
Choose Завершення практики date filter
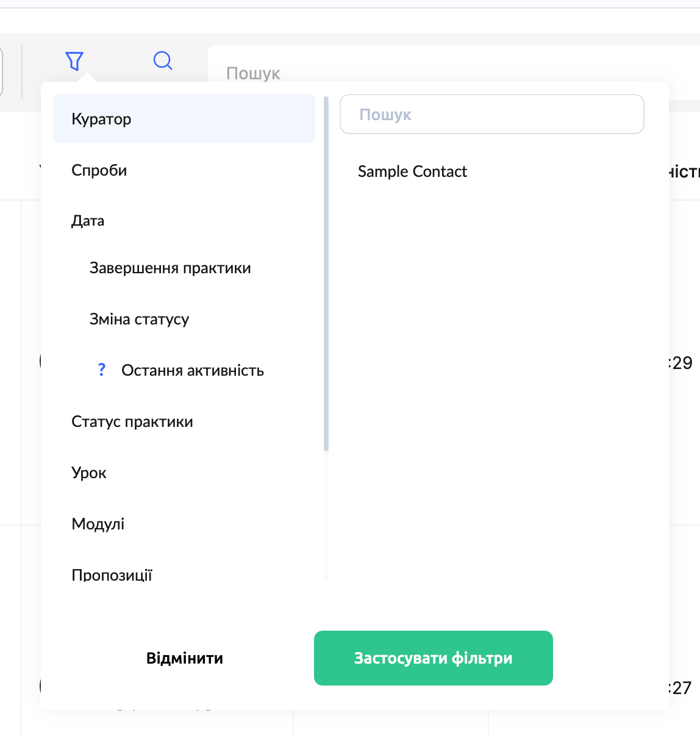170,268
